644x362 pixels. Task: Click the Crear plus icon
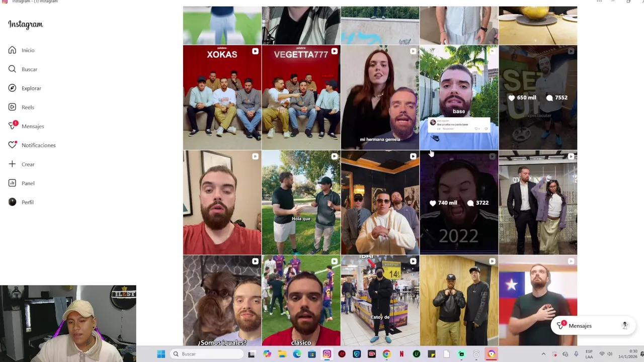coord(12,164)
